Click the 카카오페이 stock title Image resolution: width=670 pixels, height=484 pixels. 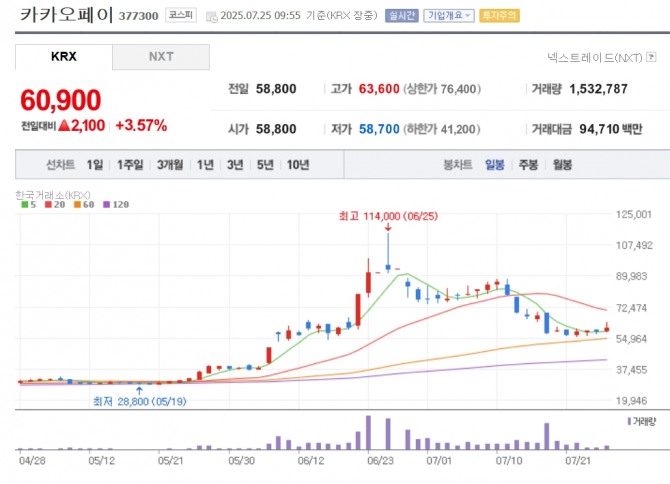66,15
